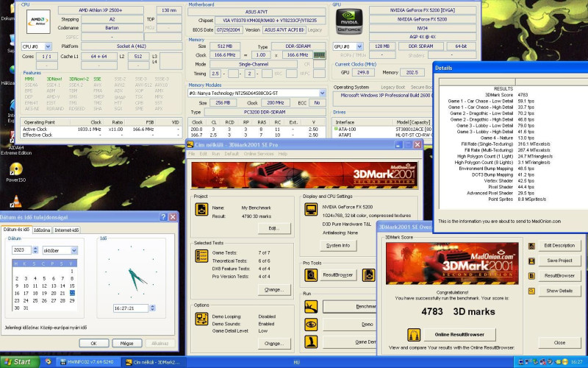This screenshot has height=368, width=588.
Task: Click the ResultBrowser button under Pro Tools
Action: (337, 275)
